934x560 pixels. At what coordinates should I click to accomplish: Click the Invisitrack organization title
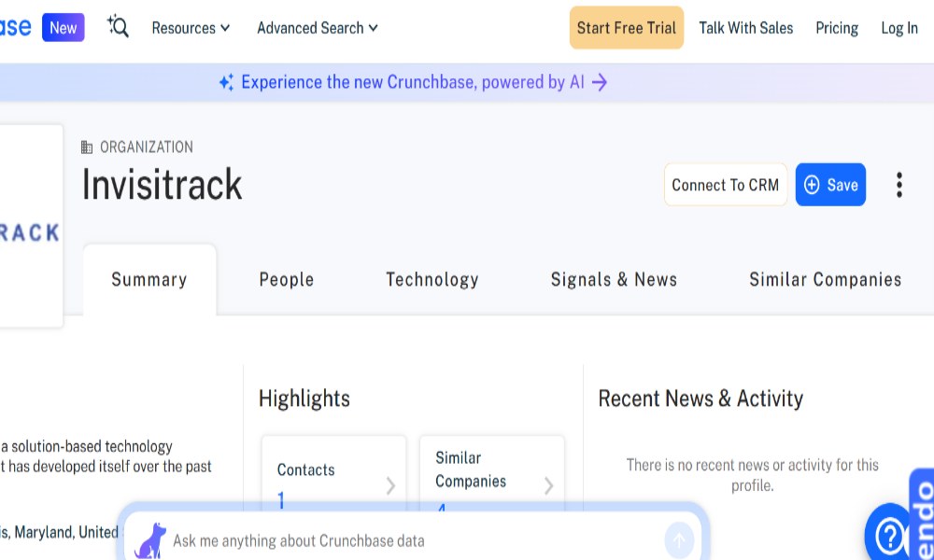tap(162, 185)
